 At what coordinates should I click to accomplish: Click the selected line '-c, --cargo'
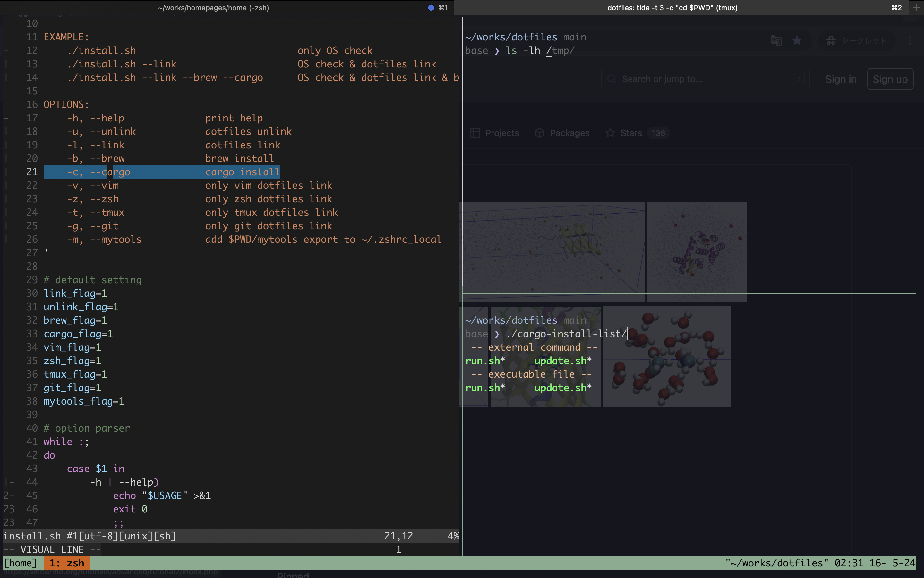coord(162,172)
